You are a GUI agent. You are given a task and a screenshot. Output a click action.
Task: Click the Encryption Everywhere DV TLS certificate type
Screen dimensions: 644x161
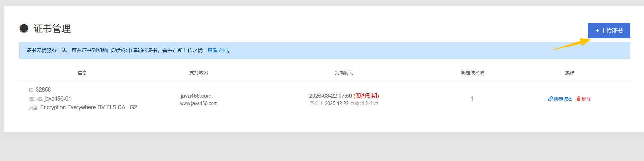(89, 107)
